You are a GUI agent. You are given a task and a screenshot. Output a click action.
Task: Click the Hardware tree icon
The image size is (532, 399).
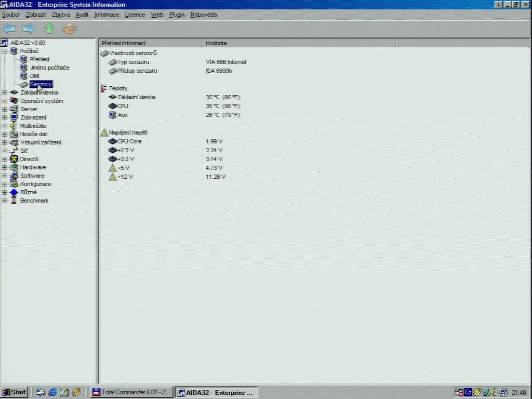[14, 167]
